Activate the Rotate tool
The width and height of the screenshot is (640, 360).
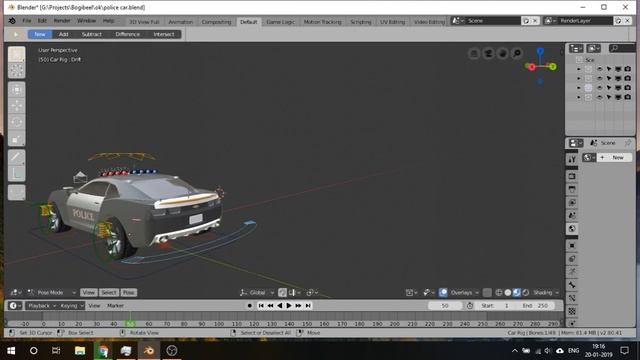pyautogui.click(x=17, y=122)
